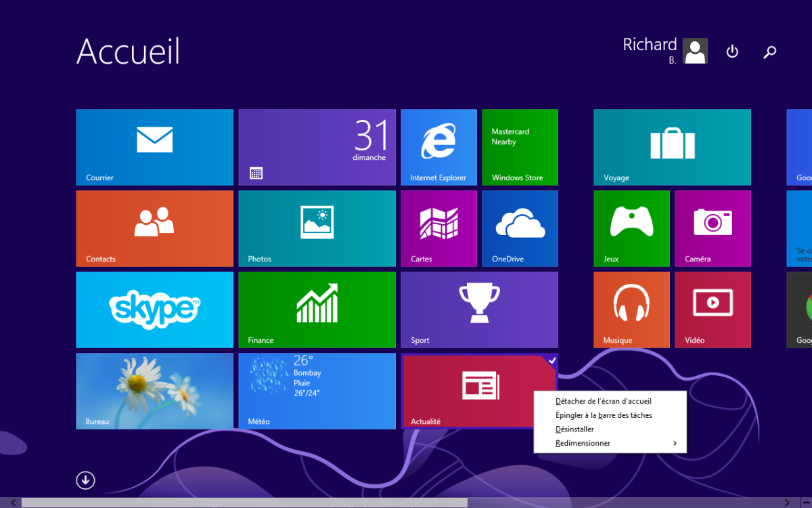This screenshot has width=812, height=508.
Task: Select Détacher de l'écran d'accueil
Action: [x=604, y=401]
